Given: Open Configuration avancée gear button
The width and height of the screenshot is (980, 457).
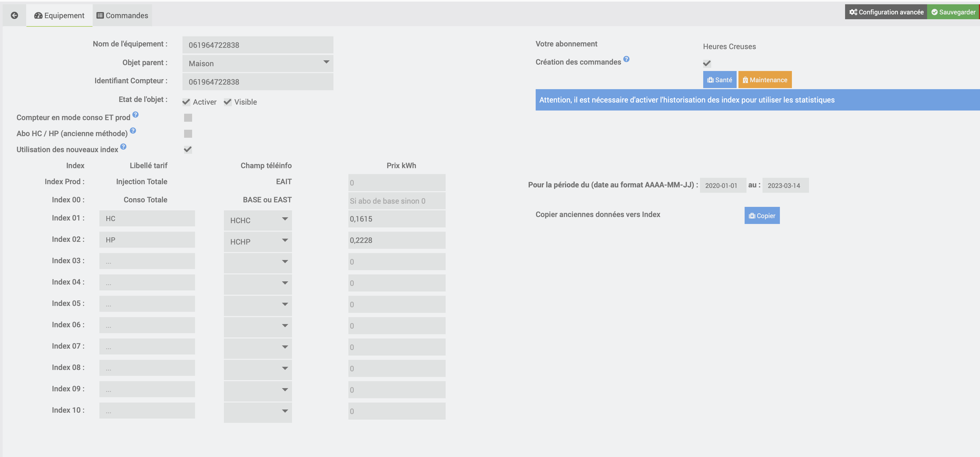Looking at the screenshot, I should (x=886, y=12).
